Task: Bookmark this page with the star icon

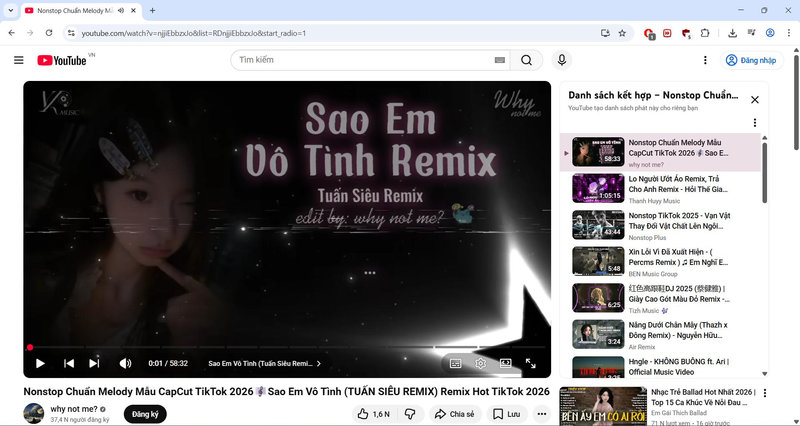Action: (x=622, y=33)
